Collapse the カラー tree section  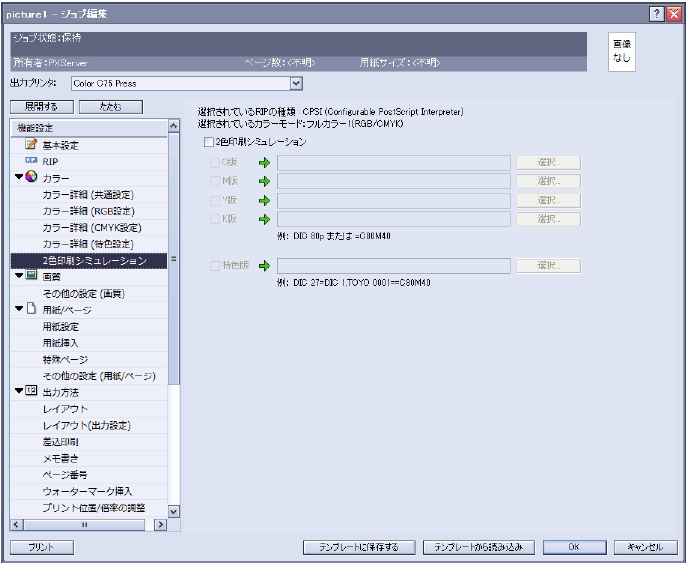click(18, 178)
